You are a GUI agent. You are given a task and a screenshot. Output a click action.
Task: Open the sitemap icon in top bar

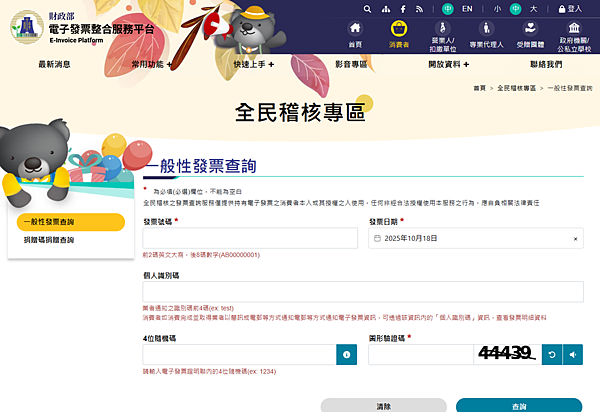click(x=386, y=9)
